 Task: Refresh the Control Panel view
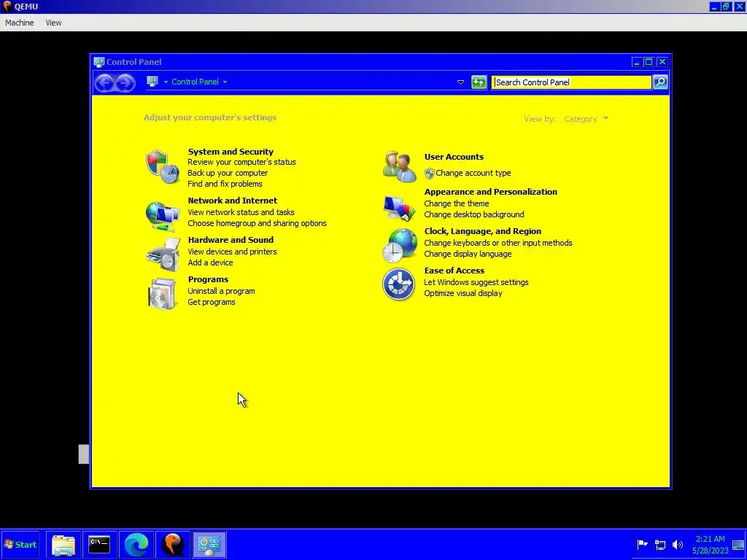point(479,82)
